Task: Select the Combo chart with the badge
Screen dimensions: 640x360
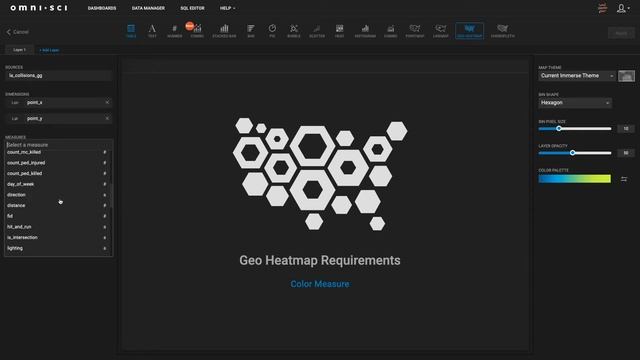Action: [x=197, y=31]
